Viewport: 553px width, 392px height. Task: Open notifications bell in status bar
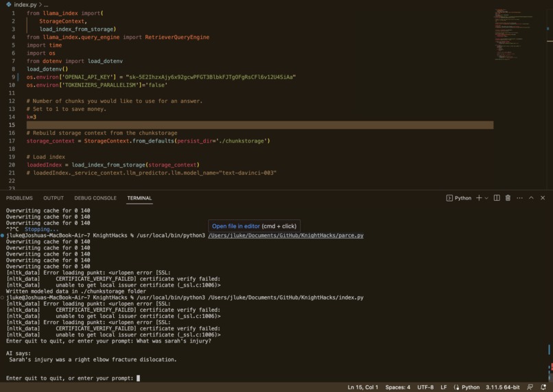click(543, 387)
